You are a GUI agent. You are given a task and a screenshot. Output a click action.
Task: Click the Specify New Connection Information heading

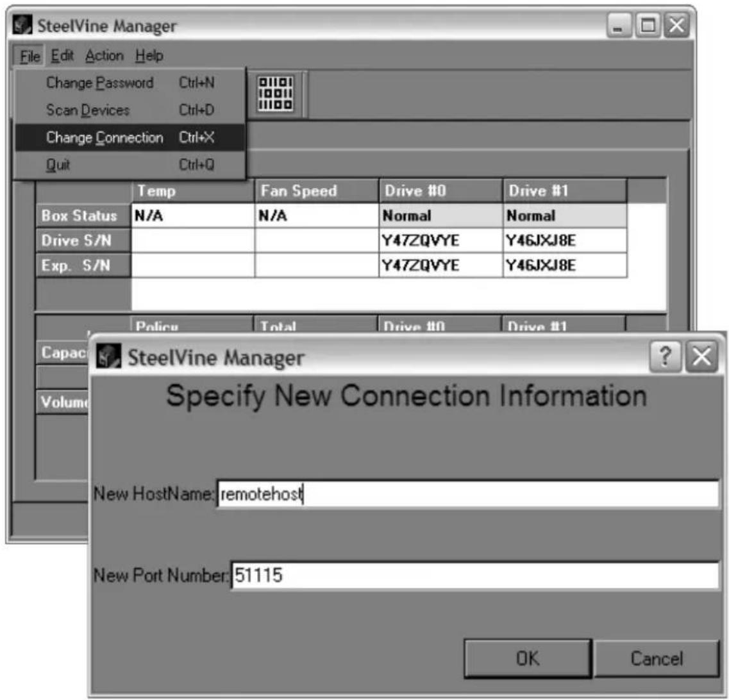(406, 397)
